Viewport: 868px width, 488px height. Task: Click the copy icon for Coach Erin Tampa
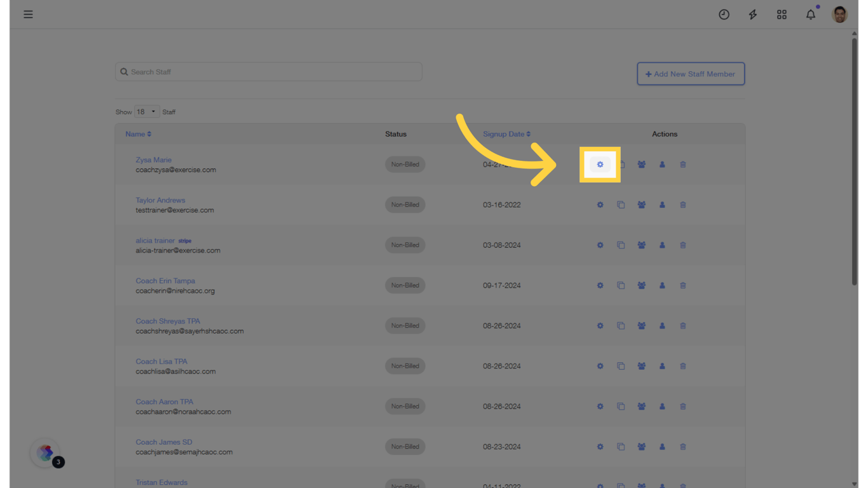pyautogui.click(x=621, y=285)
